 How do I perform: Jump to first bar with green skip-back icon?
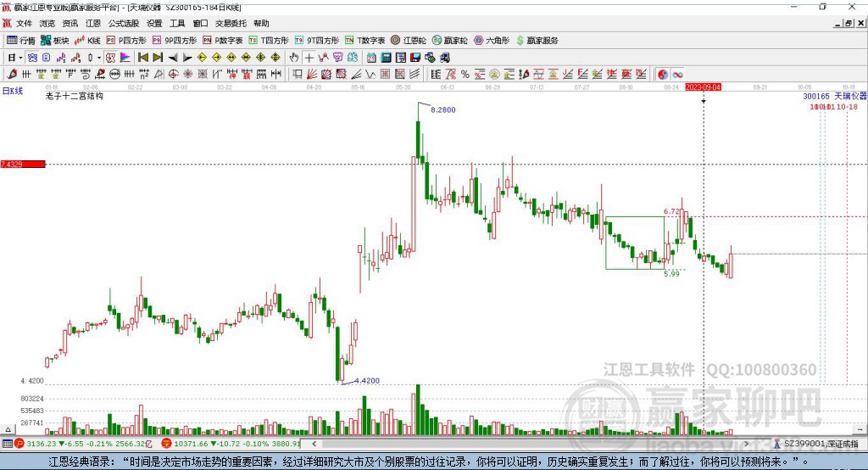pyautogui.click(x=142, y=58)
